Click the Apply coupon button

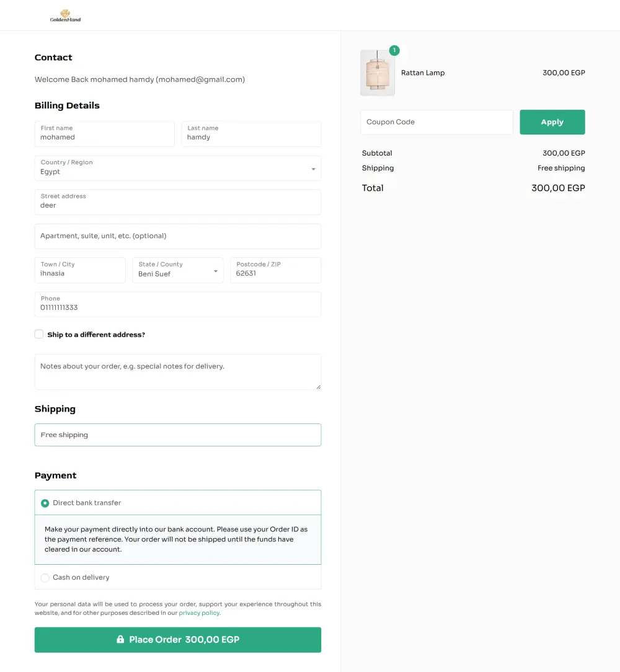(x=552, y=122)
